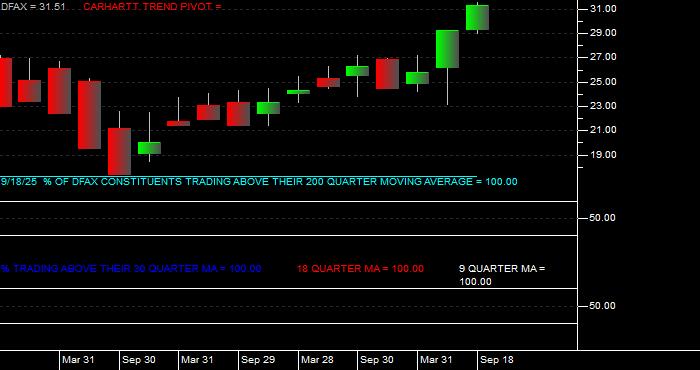Click the DFAX = 31.51 quote label
Screen dimensions: 700x370
coord(33,7)
